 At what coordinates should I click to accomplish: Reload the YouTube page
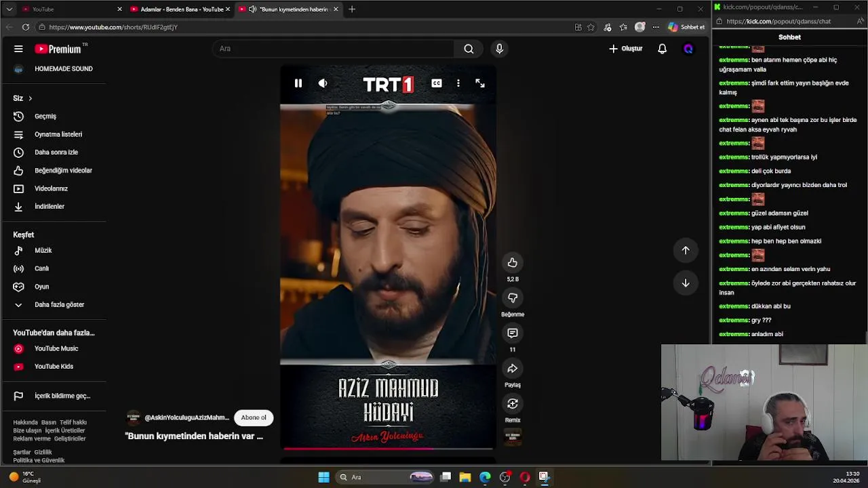point(26,27)
